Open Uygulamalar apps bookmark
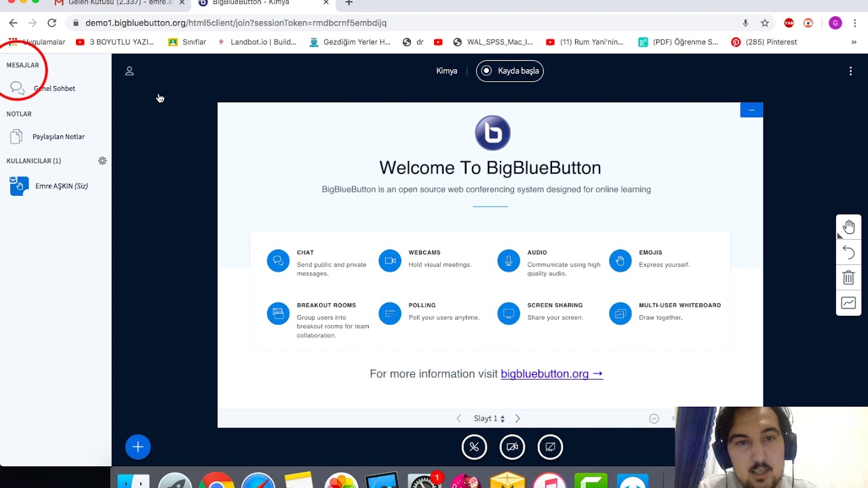This screenshot has height=488, width=868. coord(37,42)
